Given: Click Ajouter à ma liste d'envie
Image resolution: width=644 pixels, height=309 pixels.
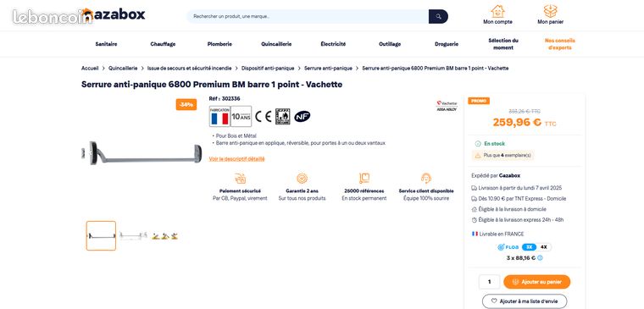Looking at the screenshot, I should [x=525, y=301].
